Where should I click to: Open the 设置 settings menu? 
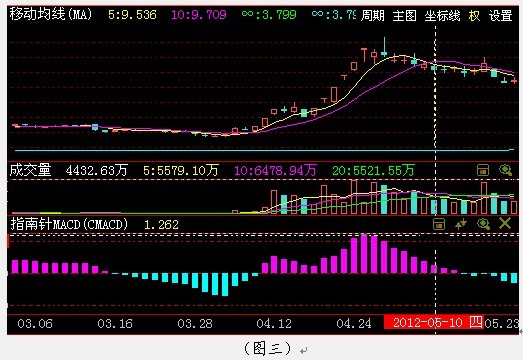coord(500,15)
